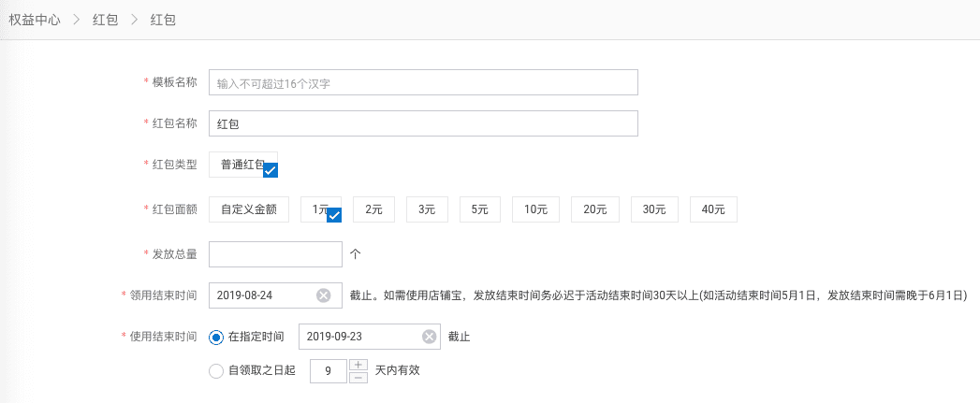Open the middle 红包 breadcrumb link
Viewport: 980px width, 403px height.
pos(105,20)
